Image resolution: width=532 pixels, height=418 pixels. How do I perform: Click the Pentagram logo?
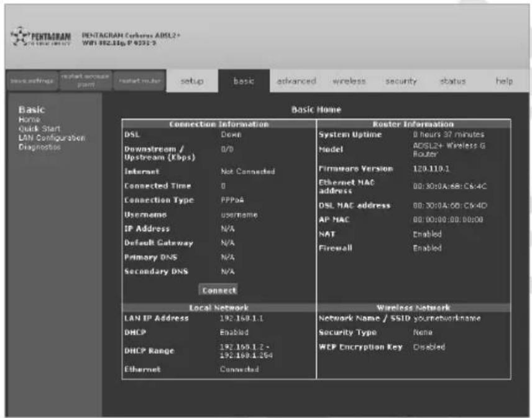41,37
